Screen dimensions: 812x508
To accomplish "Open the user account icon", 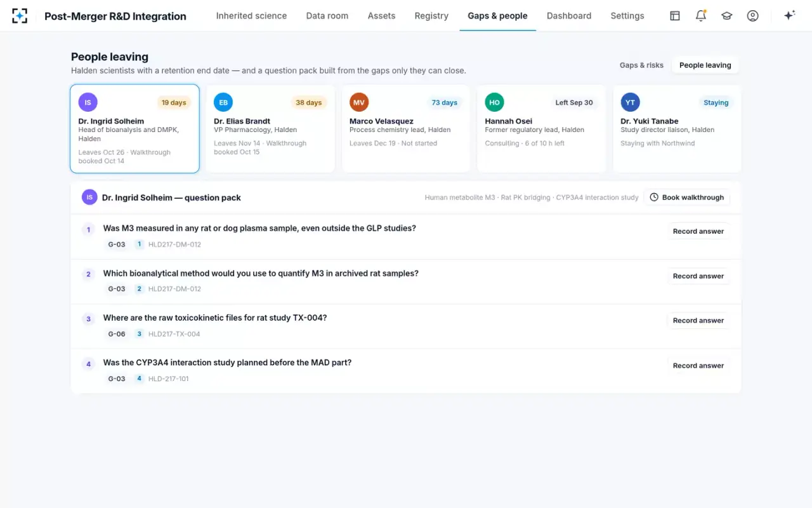I will 753,16.
